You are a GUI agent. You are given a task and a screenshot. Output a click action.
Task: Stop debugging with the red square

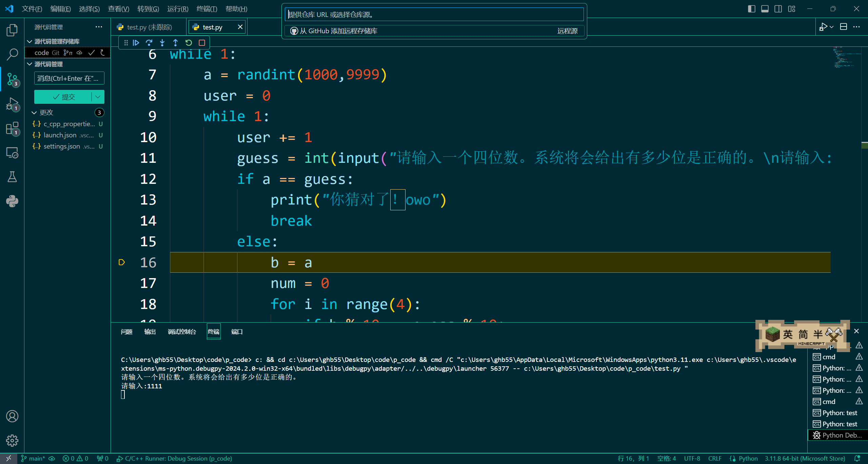[202, 43]
